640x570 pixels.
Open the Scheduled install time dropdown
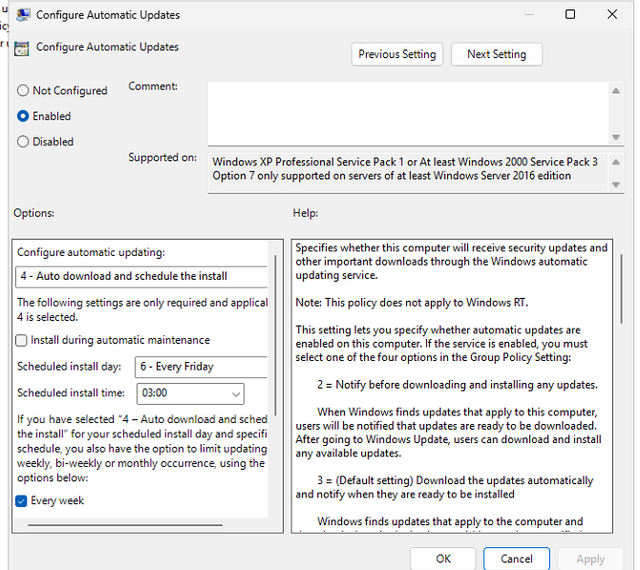click(190, 394)
